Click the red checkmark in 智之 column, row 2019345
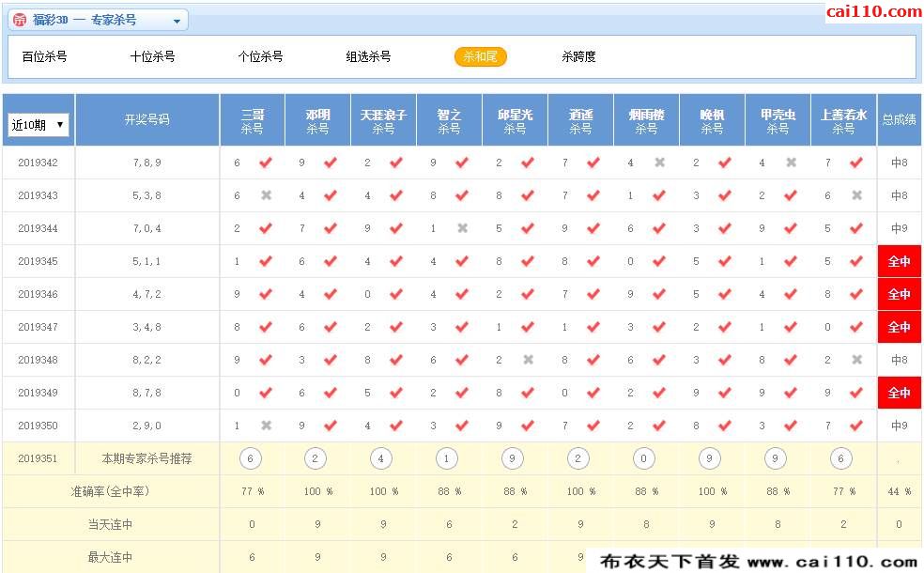This screenshot has width=924, height=573. point(462,261)
